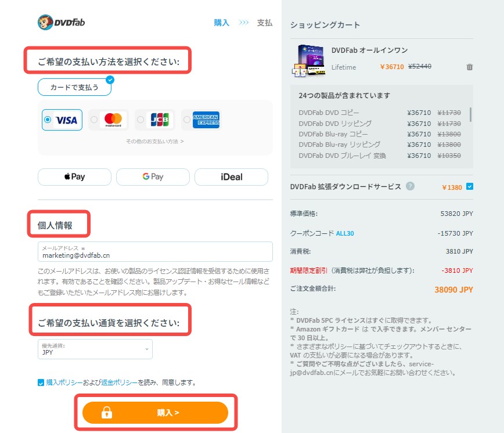Go to the 購入 step
Screen dimensions: 504x433
(221, 23)
